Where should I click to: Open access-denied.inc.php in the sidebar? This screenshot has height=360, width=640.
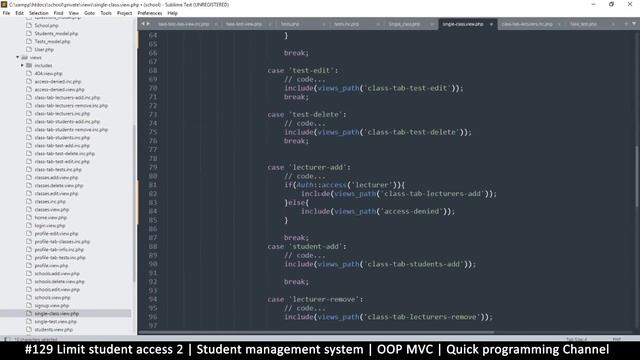coord(58,82)
